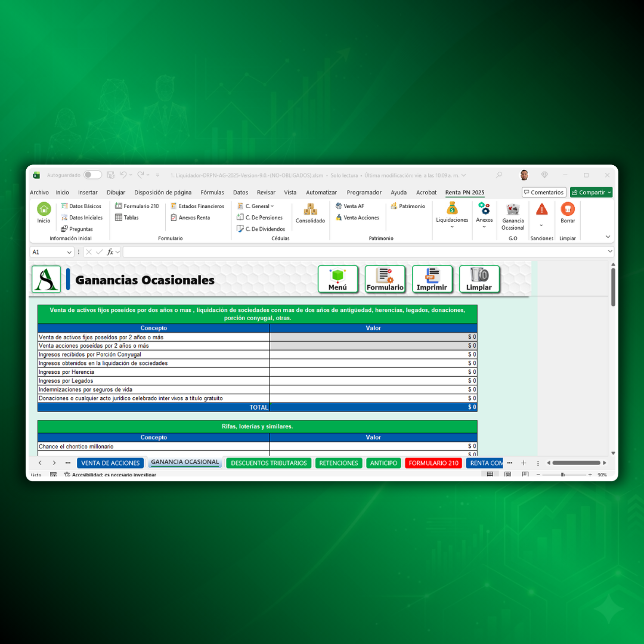The width and height of the screenshot is (644, 644).
Task: Open the Fórmulas ribbon tab
Action: pyautogui.click(x=212, y=193)
